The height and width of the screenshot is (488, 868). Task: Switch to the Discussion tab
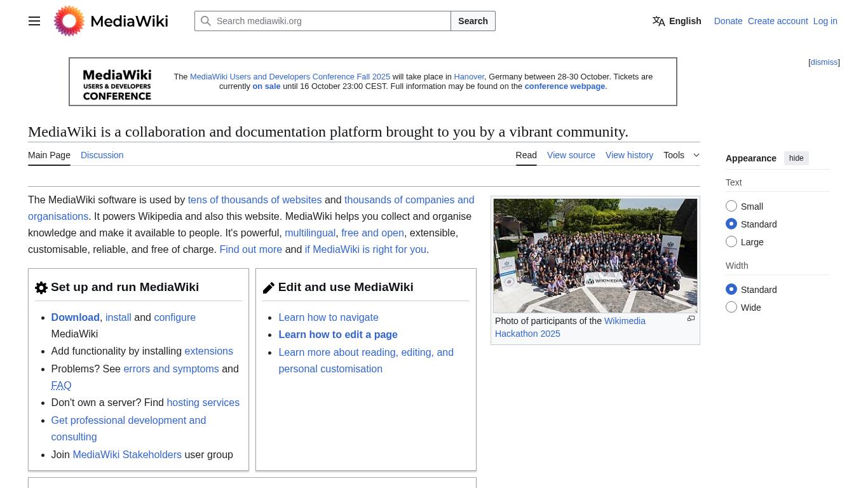(102, 155)
